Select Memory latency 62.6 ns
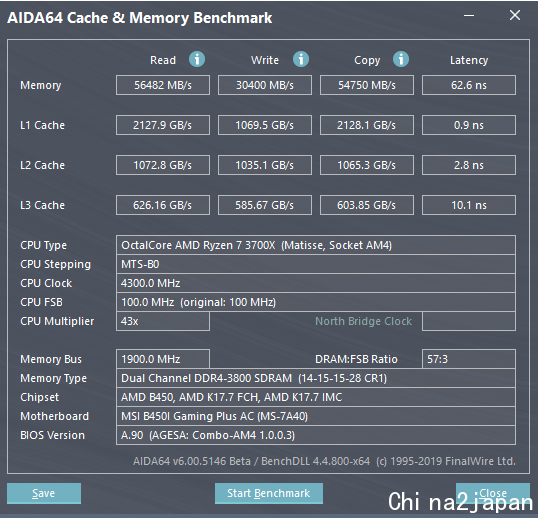 pos(469,85)
